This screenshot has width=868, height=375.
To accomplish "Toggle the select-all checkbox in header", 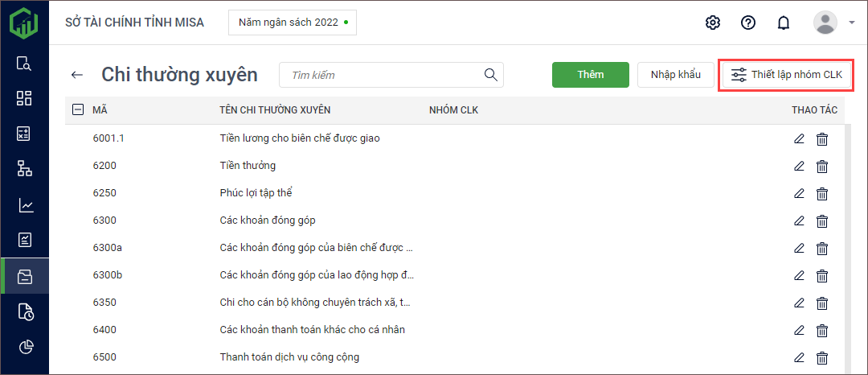I will [78, 110].
